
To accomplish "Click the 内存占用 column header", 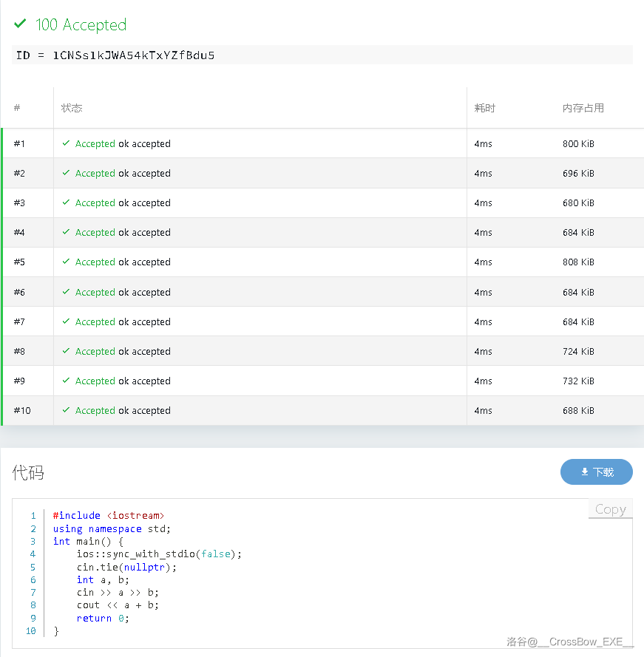I will (x=583, y=108).
